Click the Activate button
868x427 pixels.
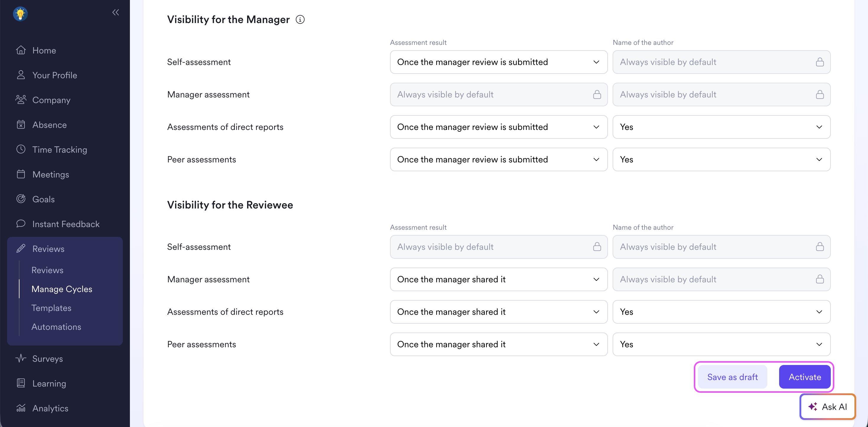pyautogui.click(x=804, y=377)
